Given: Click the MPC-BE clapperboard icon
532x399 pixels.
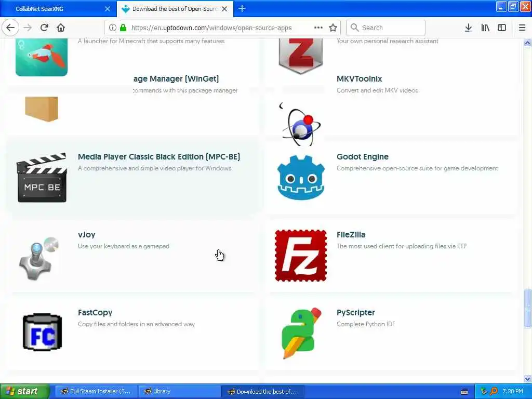Looking at the screenshot, I should pyautogui.click(x=42, y=178).
